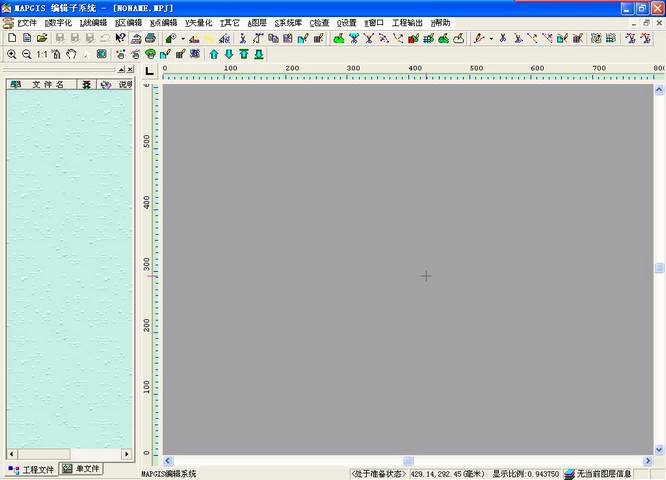Click the move-to-bottom arrow with bar icon
Viewport: 666px width, 480px height.
point(259,54)
